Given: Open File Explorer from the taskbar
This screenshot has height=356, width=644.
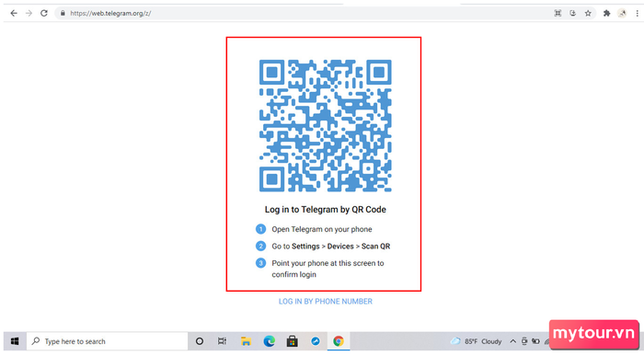Looking at the screenshot, I should tap(246, 341).
